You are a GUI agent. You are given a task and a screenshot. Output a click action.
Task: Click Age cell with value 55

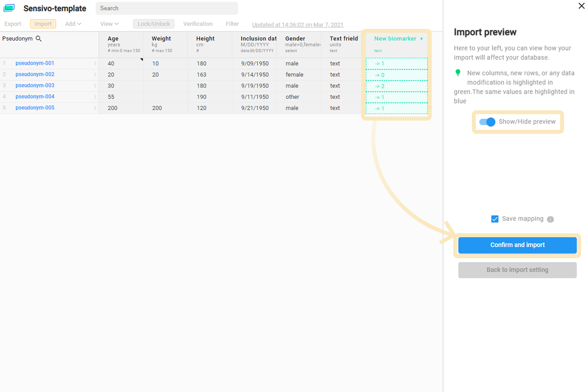click(121, 97)
